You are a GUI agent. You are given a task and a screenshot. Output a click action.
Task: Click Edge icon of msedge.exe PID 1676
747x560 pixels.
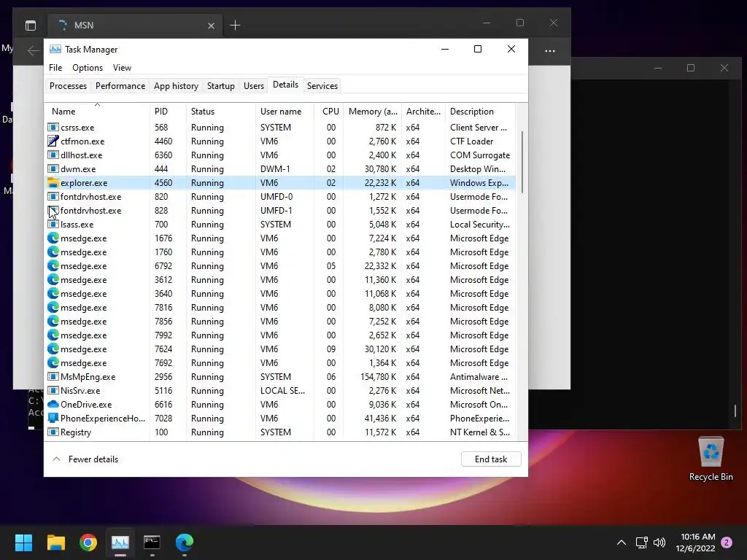pyautogui.click(x=53, y=238)
